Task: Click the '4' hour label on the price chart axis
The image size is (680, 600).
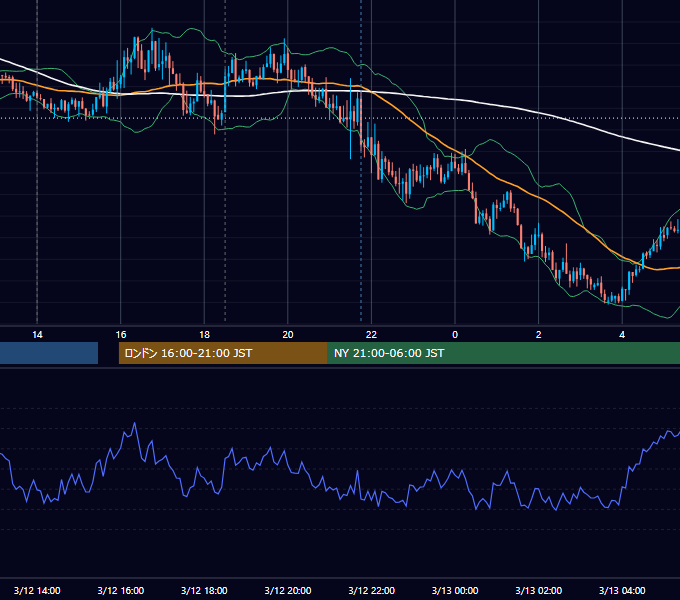Action: click(622, 335)
